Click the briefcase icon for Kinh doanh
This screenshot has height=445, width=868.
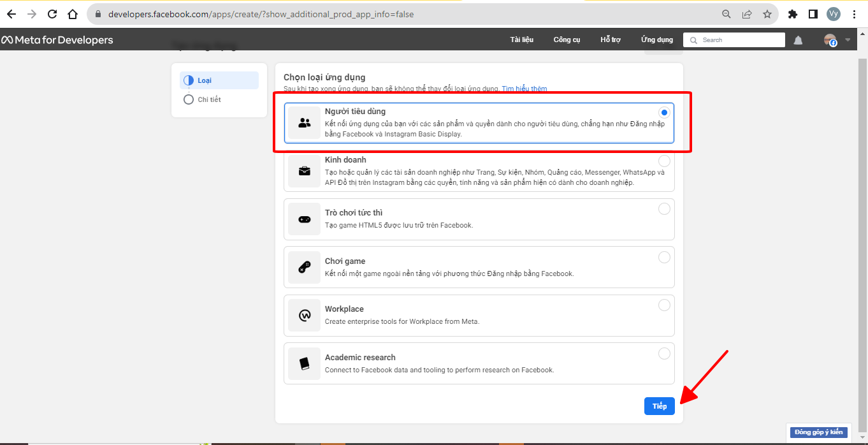[304, 171]
